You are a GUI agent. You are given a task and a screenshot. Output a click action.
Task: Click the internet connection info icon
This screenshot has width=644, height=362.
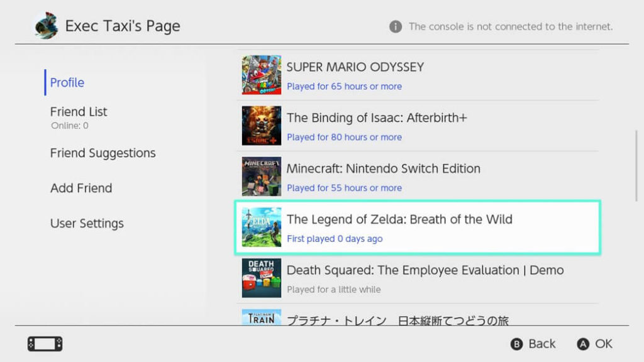pyautogui.click(x=394, y=26)
